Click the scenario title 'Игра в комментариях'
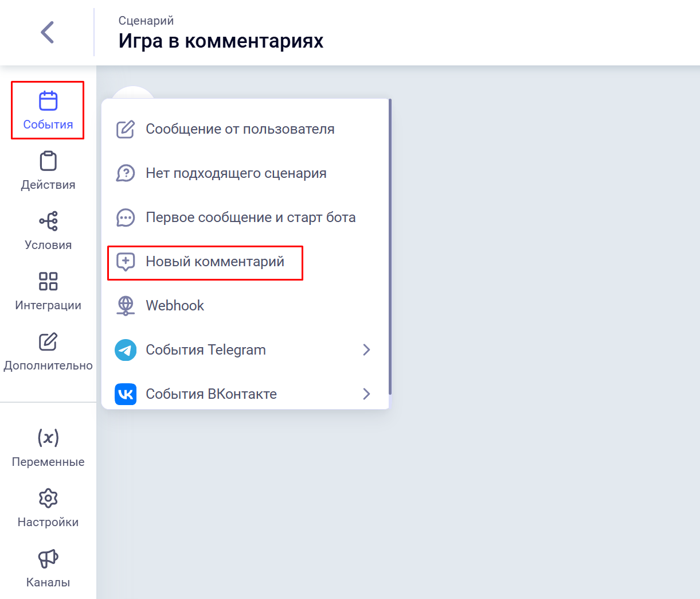 pyautogui.click(x=221, y=41)
